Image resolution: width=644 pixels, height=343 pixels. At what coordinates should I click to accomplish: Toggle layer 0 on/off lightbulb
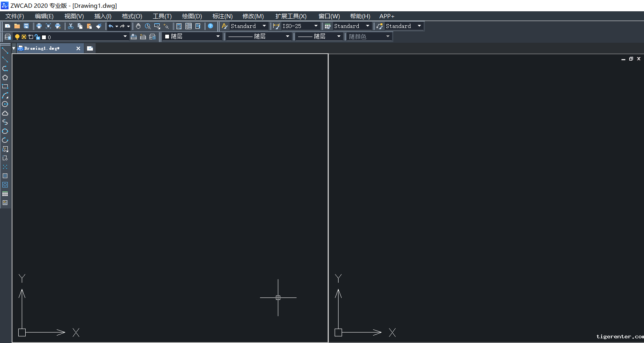17,37
